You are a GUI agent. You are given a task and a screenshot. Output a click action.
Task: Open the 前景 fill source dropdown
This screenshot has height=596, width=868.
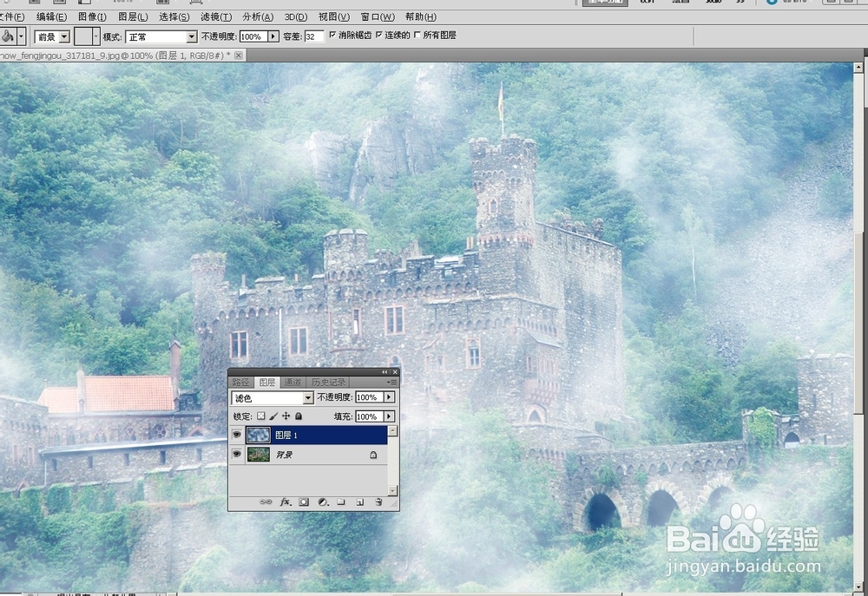pyautogui.click(x=53, y=36)
